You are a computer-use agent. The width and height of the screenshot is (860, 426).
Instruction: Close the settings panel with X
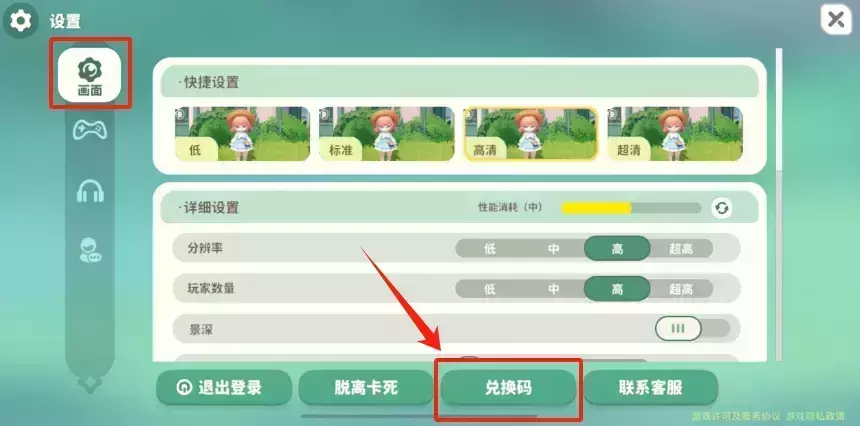(x=836, y=20)
